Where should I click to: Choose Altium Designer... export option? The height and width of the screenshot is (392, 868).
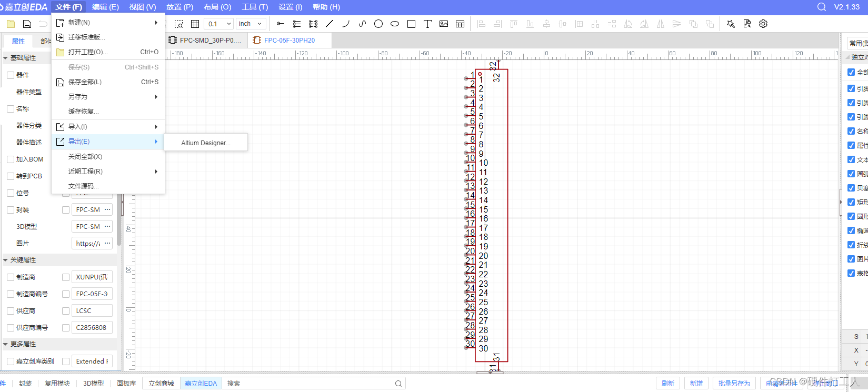[x=206, y=143]
